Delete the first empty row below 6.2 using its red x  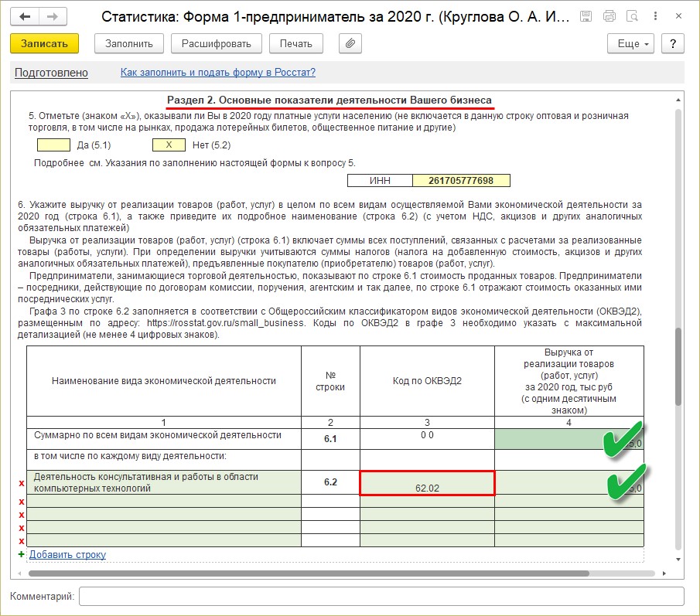21,502
